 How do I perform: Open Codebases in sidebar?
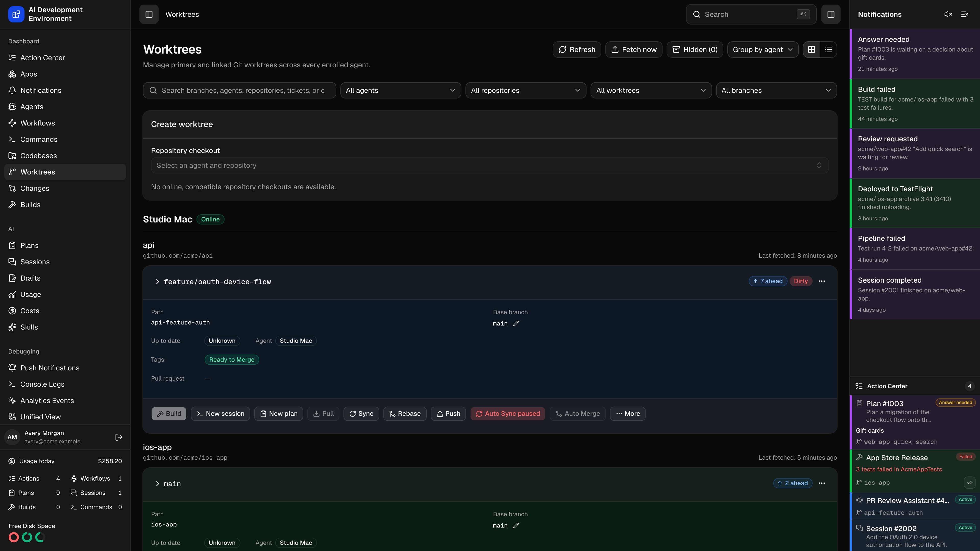[65, 156]
